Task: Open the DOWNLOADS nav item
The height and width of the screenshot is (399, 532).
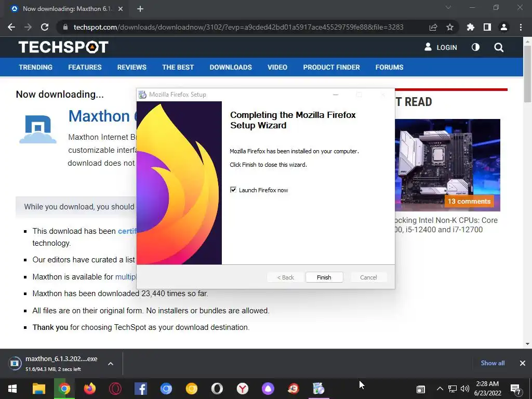Action: (x=231, y=67)
